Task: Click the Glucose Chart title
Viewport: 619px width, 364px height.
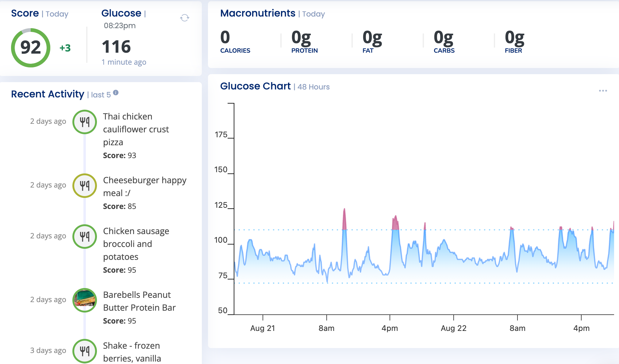Action: pyautogui.click(x=255, y=86)
